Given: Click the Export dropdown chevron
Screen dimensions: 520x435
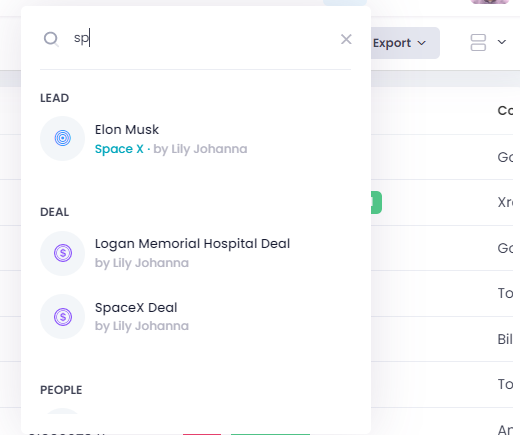Looking at the screenshot, I should [422, 43].
